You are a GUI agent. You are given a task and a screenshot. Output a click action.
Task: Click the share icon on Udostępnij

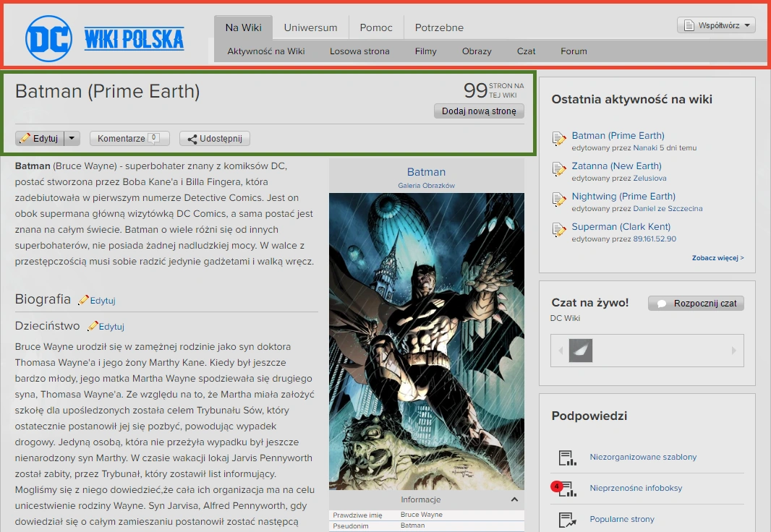pyautogui.click(x=192, y=139)
